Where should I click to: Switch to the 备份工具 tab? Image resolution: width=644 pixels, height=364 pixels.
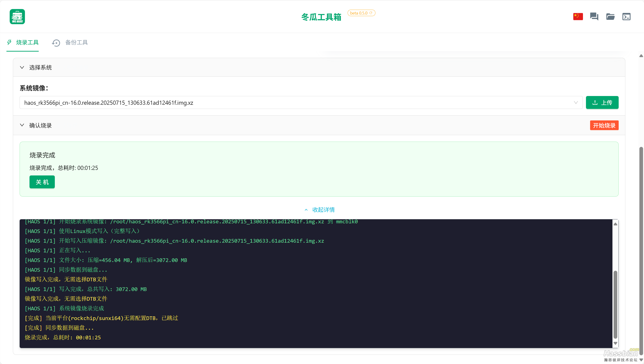click(x=70, y=43)
